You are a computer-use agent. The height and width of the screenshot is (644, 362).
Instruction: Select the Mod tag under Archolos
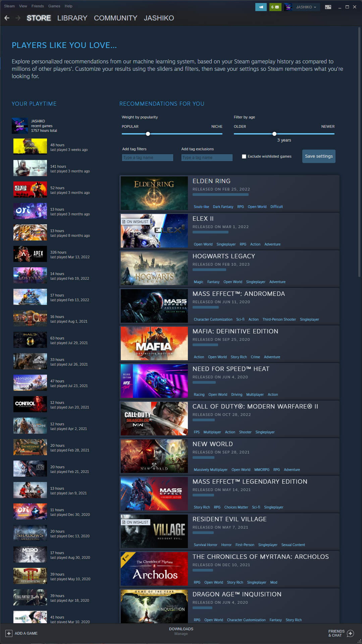(274, 582)
